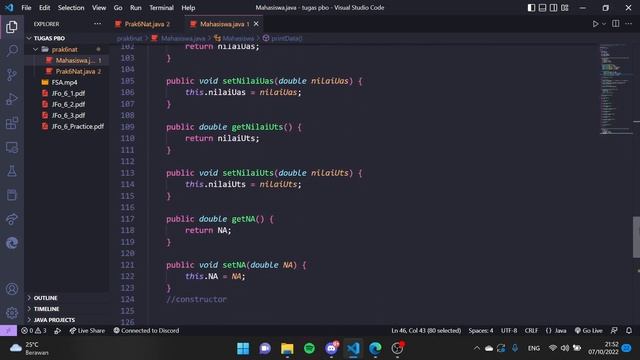Image resolution: width=640 pixels, height=360 pixels.
Task: Start Live Share from status bar
Action: [87, 331]
